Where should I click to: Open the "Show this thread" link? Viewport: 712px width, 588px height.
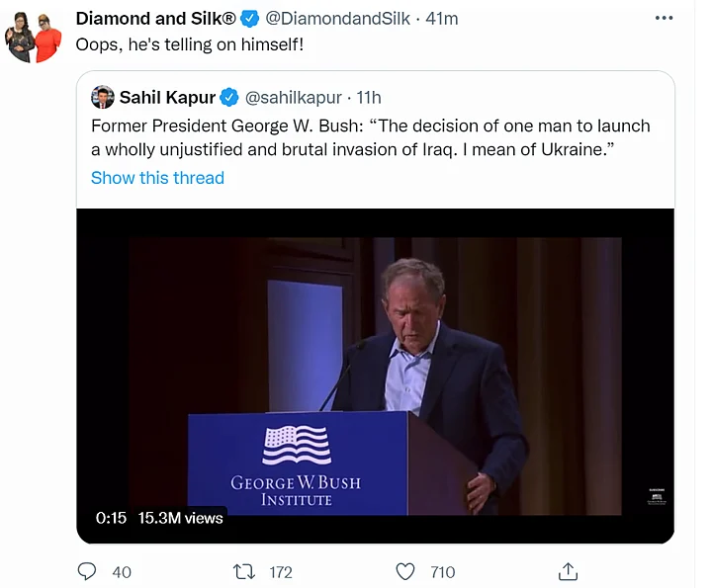point(157,178)
